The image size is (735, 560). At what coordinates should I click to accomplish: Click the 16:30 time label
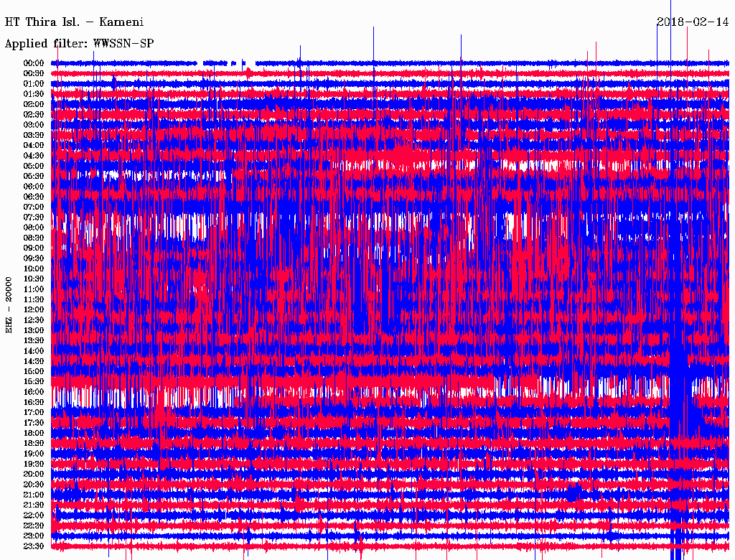[34, 403]
